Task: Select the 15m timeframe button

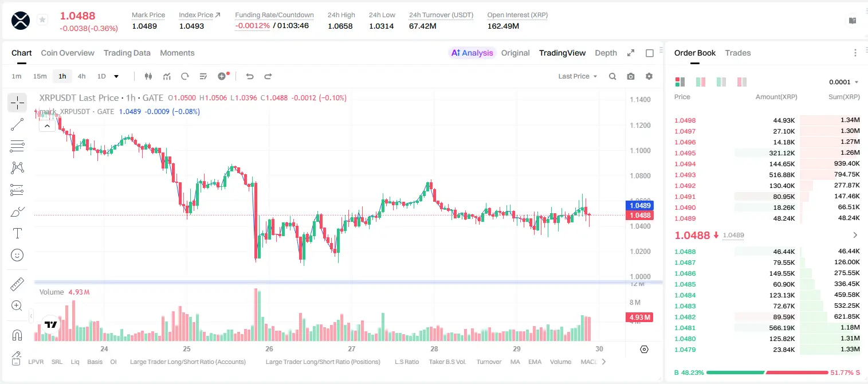Action: tap(40, 76)
